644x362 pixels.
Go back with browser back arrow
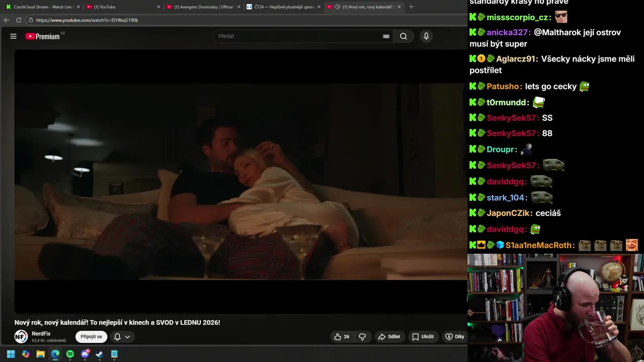click(7, 20)
